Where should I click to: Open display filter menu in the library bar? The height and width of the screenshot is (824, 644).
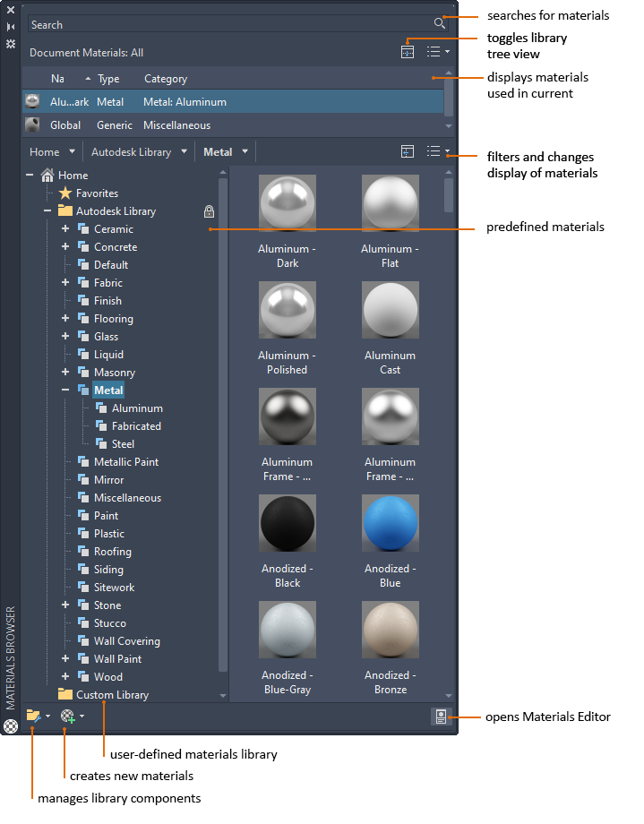click(438, 151)
